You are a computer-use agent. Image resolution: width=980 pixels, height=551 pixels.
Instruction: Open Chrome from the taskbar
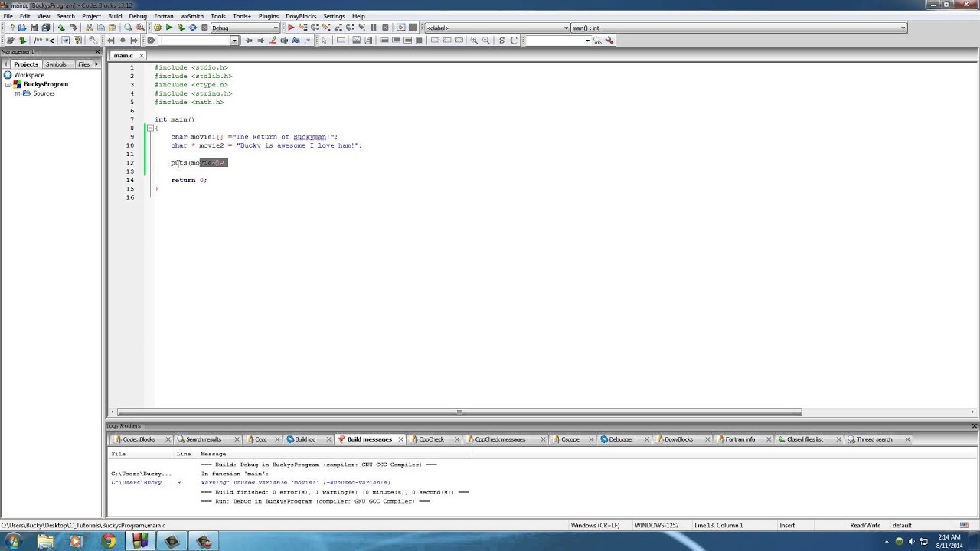pos(109,541)
